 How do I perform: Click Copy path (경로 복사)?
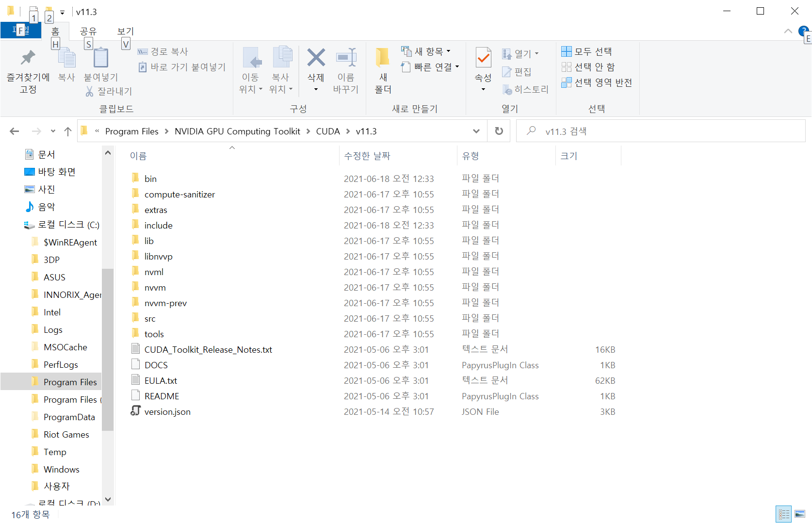coord(163,51)
